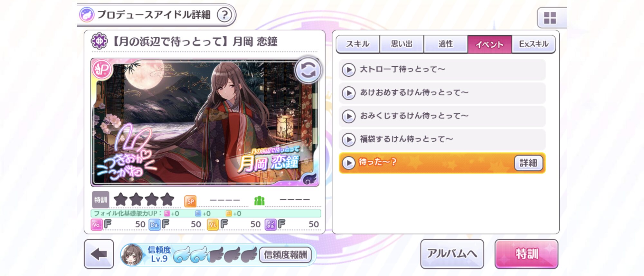Switch to the 適性 tab
644x276 pixels.
coord(446,44)
